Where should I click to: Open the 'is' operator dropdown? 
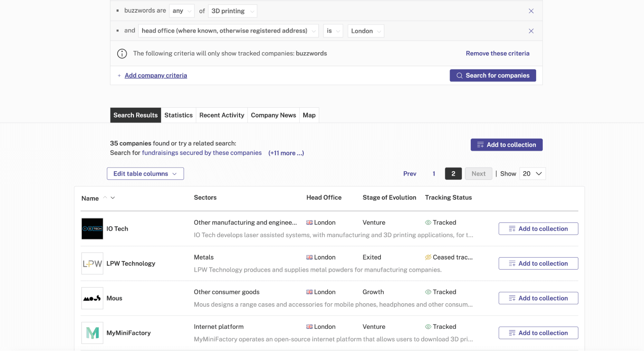click(333, 31)
